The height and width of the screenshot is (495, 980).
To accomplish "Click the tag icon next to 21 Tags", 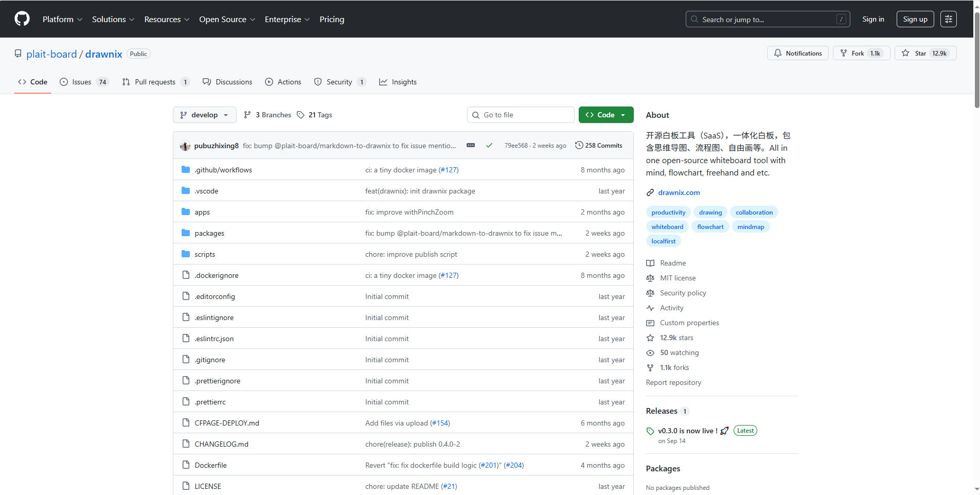I will tap(301, 115).
